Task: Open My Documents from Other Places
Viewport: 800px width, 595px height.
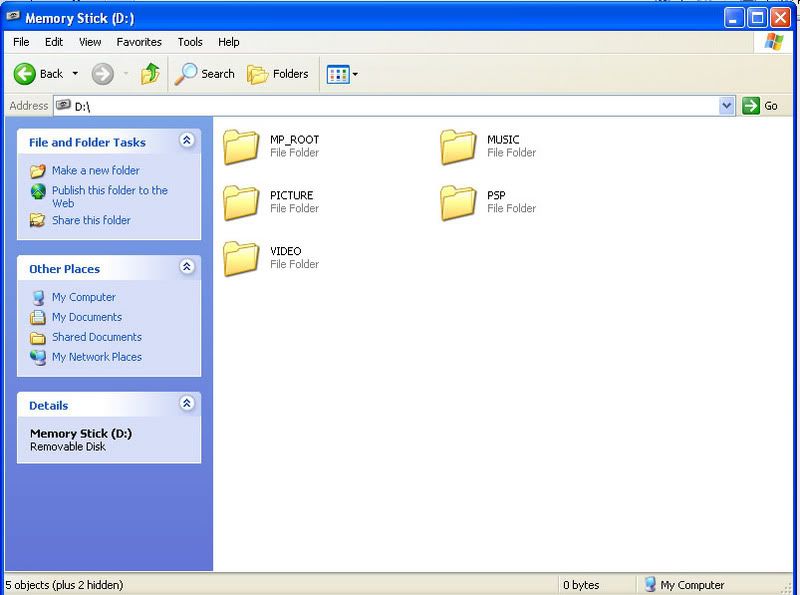Action: tap(87, 317)
